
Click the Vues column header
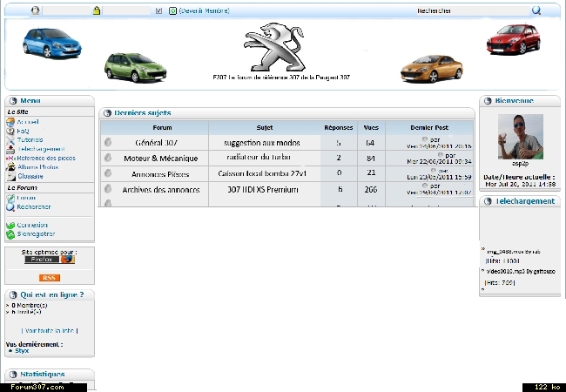[x=371, y=128]
